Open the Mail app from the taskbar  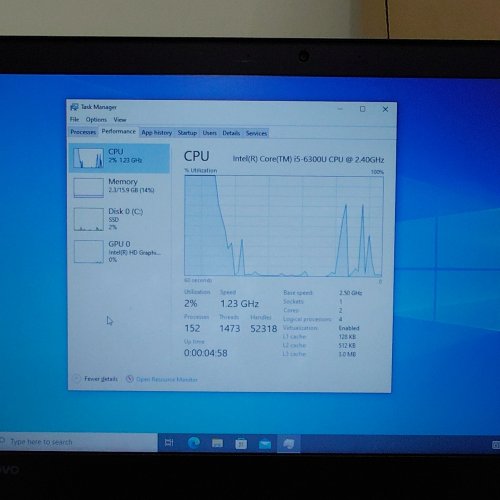click(265, 444)
